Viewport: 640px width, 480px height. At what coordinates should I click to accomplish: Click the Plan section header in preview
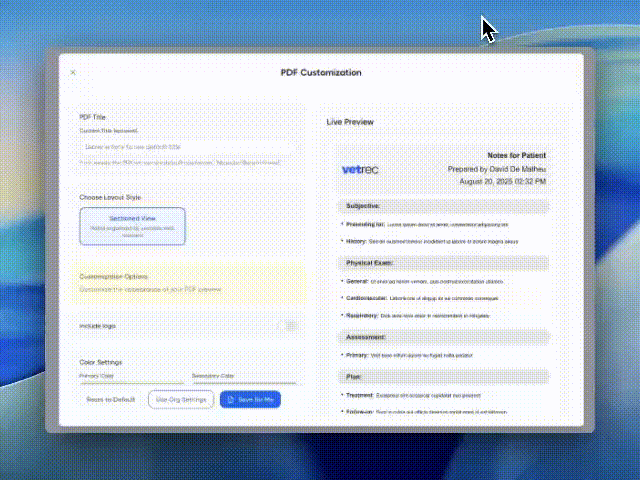tap(443, 377)
